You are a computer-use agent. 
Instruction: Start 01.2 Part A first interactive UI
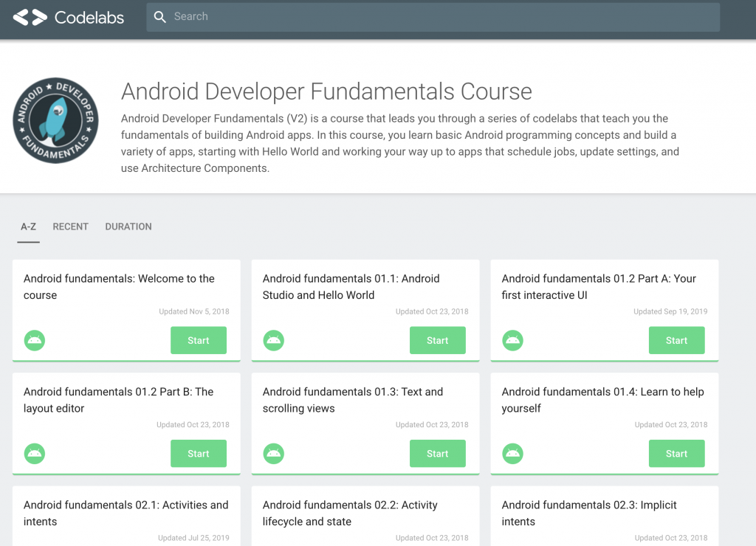(676, 340)
